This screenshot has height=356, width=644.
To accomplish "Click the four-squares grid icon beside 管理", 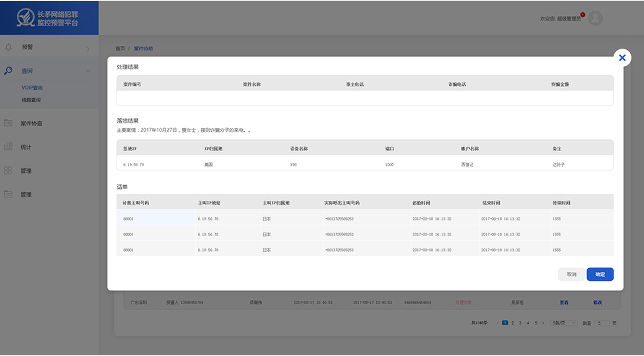I will 8,170.
